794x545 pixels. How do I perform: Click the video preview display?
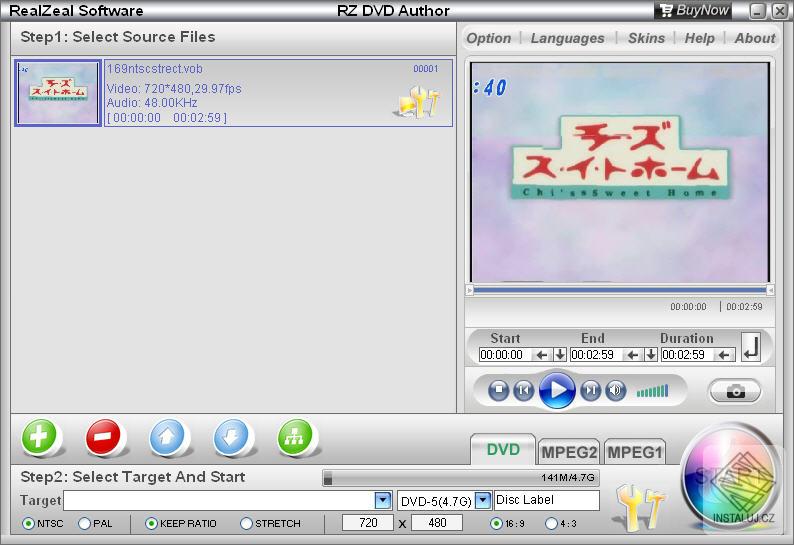coord(620,172)
